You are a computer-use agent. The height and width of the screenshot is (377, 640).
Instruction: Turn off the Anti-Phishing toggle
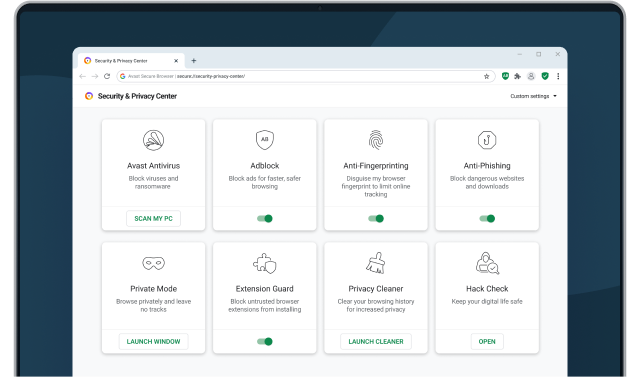pyautogui.click(x=487, y=219)
